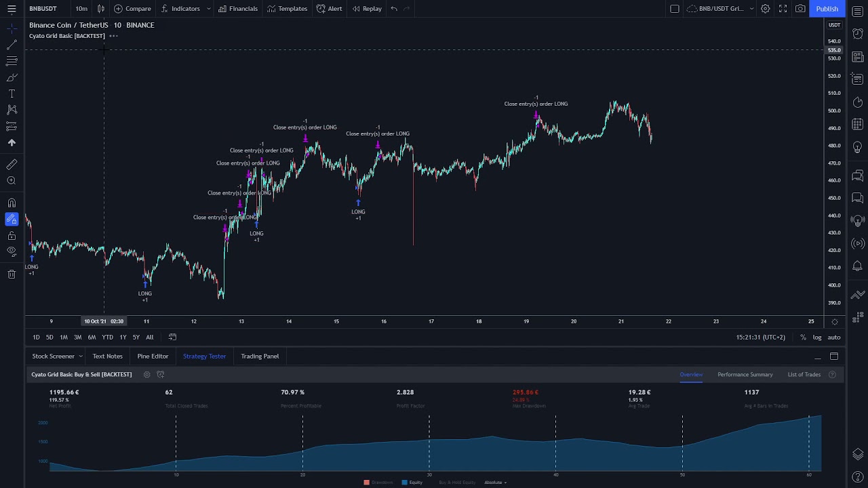
Task: Select the ruler measure tool
Action: pyautogui.click(x=12, y=165)
